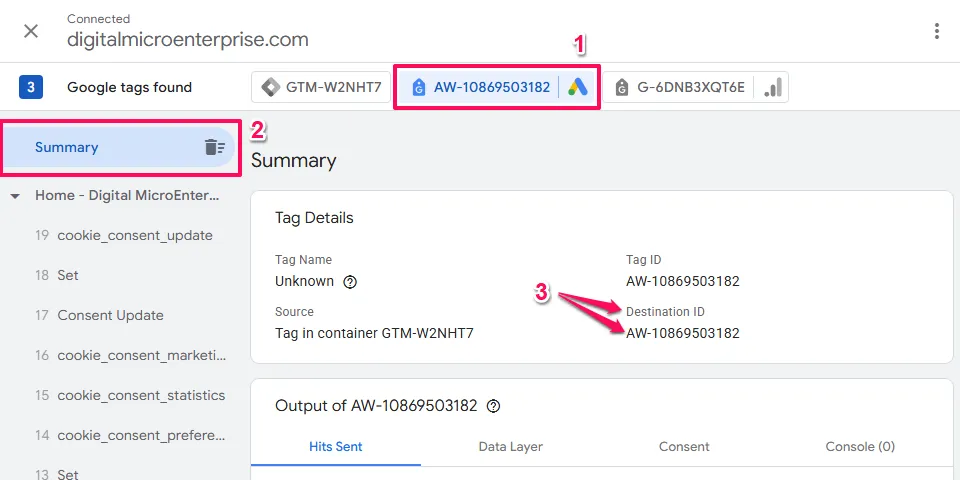Open the Console (0) tab
This screenshot has width=960, height=480.
[859, 447]
